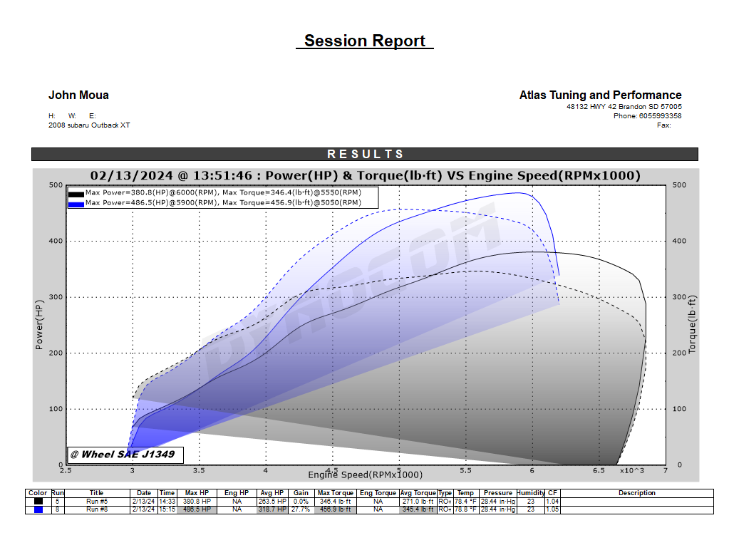Select the 27.7% gain cell
This screenshot has width=729, height=560.
(x=301, y=509)
